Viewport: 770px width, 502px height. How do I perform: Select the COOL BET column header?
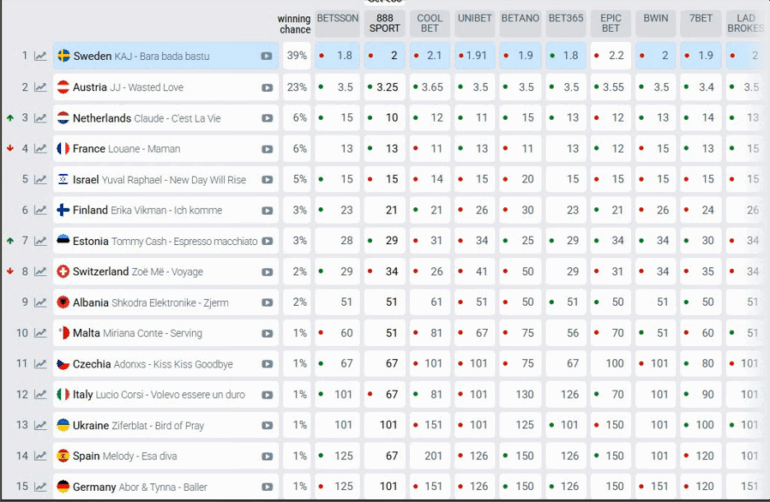(x=430, y=23)
